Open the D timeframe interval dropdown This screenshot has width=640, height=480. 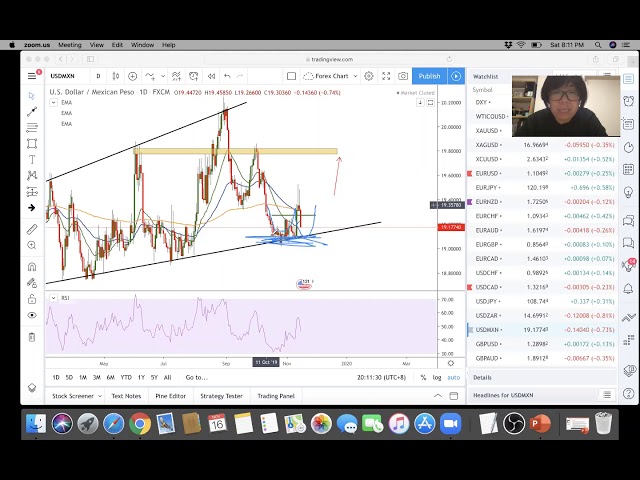tap(98, 76)
